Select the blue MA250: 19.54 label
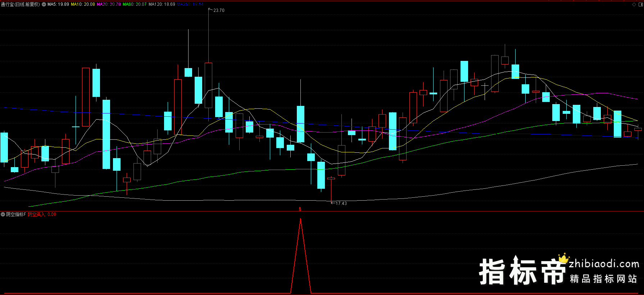This screenshot has height=295, width=644. [190, 4]
